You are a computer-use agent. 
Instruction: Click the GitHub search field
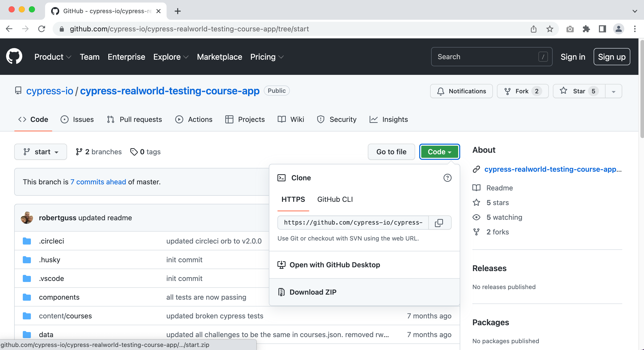coord(486,57)
